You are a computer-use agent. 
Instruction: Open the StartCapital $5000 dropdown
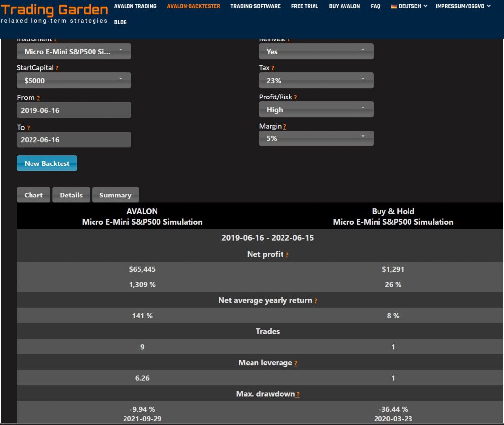tap(74, 80)
